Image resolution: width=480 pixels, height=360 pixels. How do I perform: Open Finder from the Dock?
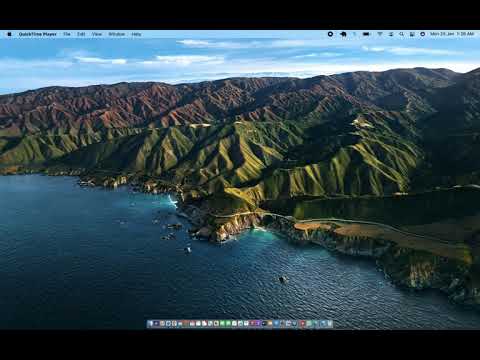pyautogui.click(x=151, y=323)
